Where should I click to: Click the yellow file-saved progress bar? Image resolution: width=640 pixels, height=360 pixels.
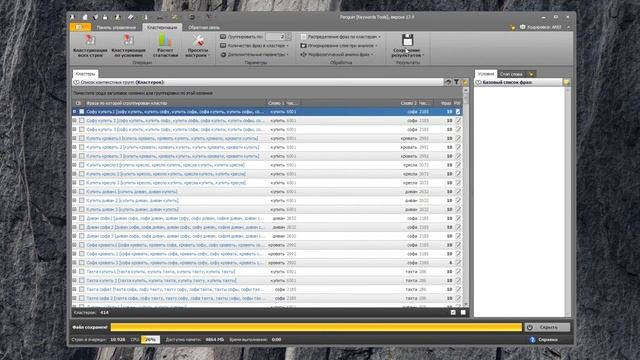click(x=316, y=327)
